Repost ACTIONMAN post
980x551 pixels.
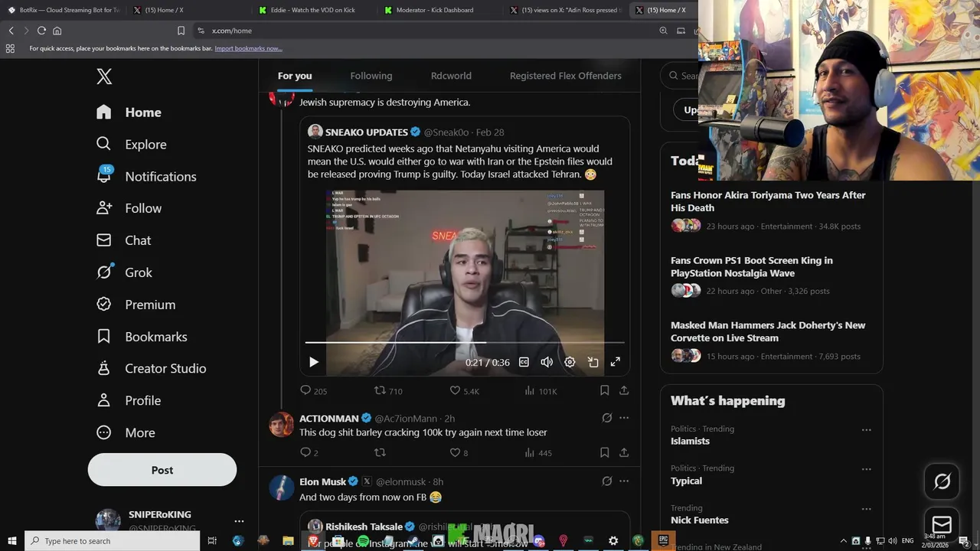380,452
